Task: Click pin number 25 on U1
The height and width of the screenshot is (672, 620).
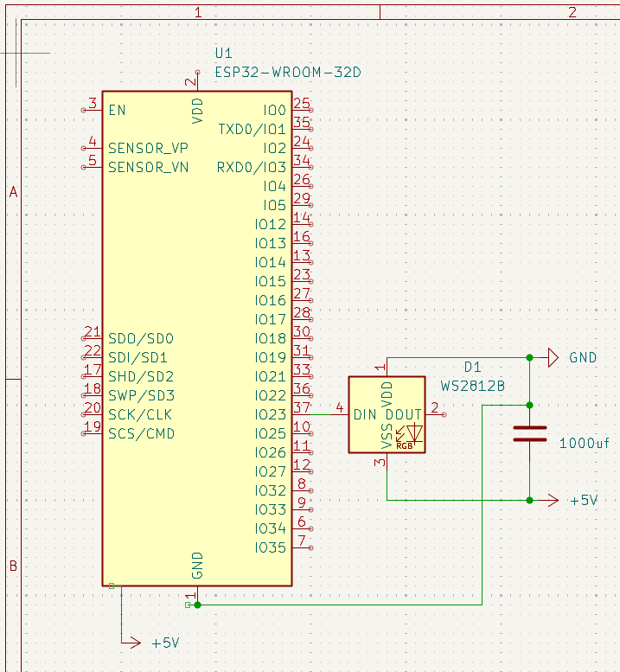Action: click(x=302, y=103)
